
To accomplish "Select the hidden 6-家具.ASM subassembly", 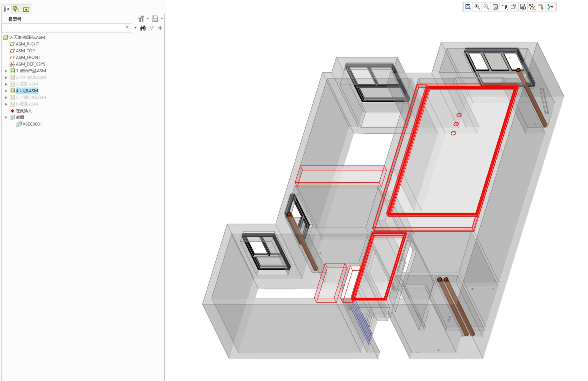I will 27,104.
